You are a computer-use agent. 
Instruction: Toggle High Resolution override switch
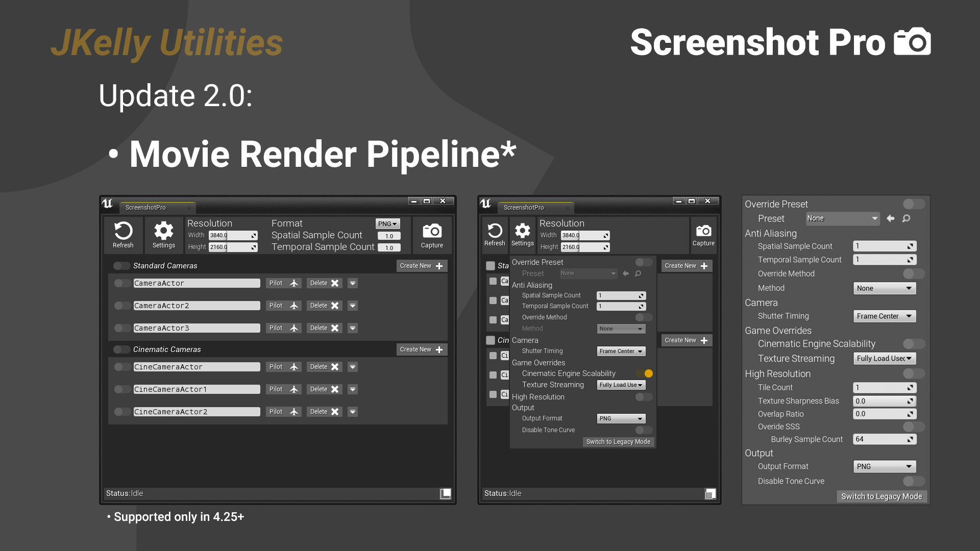[x=641, y=396]
